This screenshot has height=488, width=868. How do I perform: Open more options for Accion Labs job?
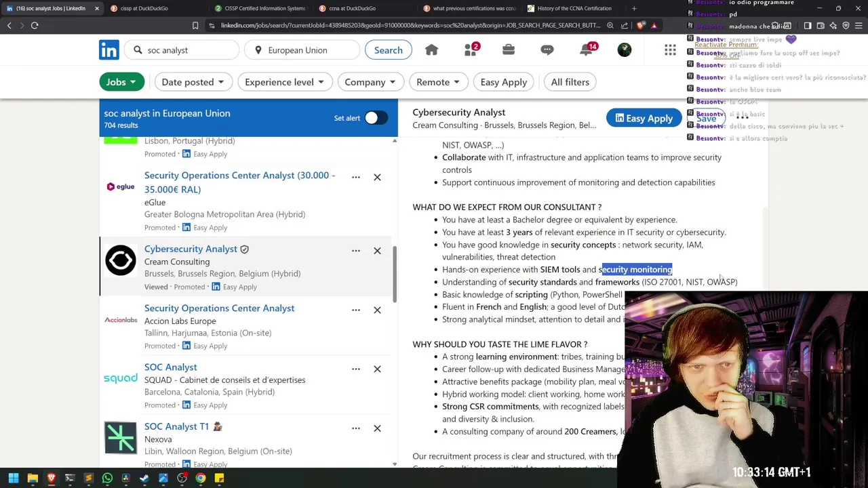356,310
